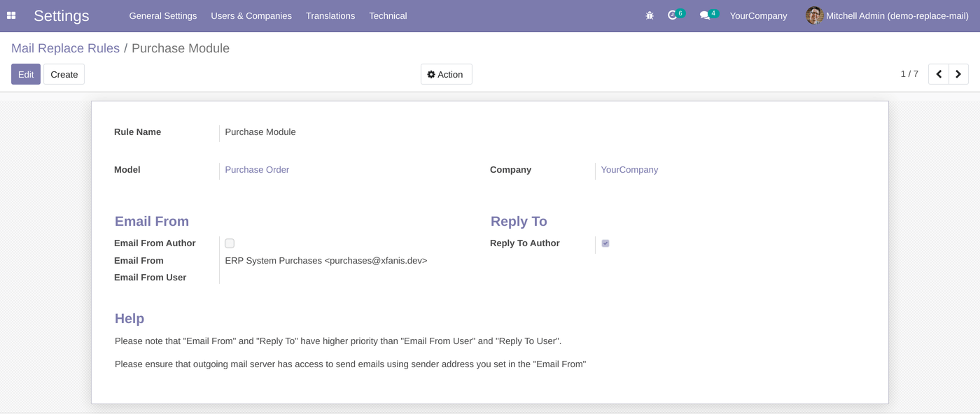980x414 pixels.
Task: Click the Create button
Action: [x=64, y=73]
